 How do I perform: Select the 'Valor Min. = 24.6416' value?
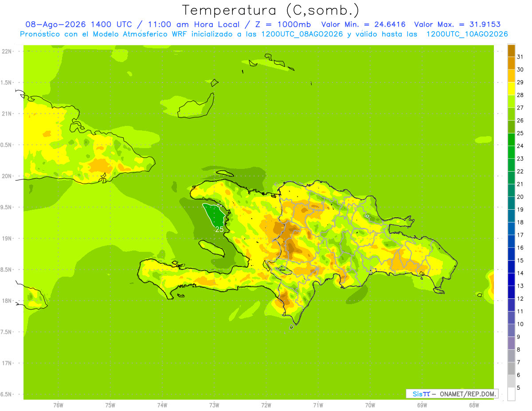pos(364,25)
